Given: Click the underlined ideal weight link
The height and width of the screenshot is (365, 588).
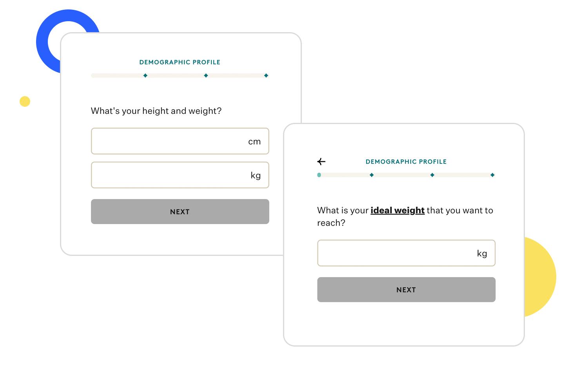Looking at the screenshot, I should [x=397, y=210].
